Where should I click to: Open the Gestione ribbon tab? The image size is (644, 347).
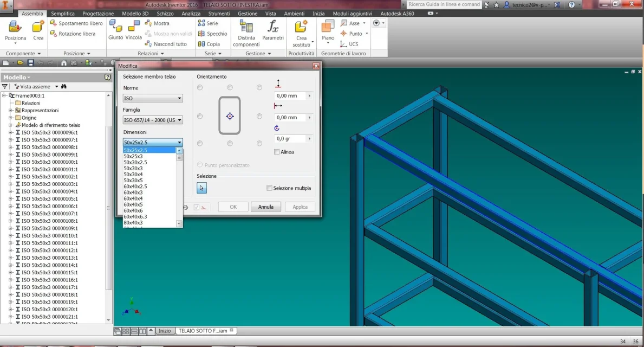(248, 14)
